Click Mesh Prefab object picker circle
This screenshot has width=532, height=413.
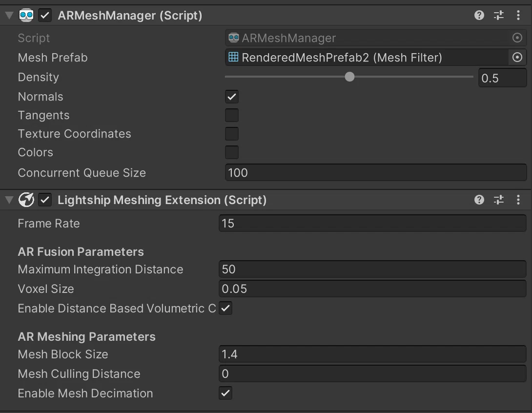click(x=517, y=57)
